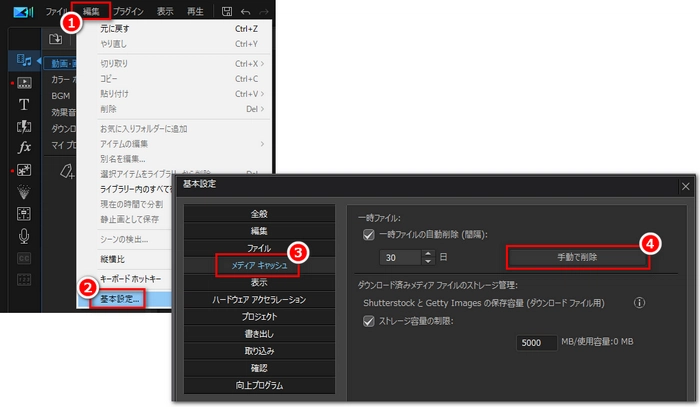Image resolution: width=700 pixels, height=407 pixels.
Task: Open 基本設定 from the edit menu
Action: coord(120,299)
